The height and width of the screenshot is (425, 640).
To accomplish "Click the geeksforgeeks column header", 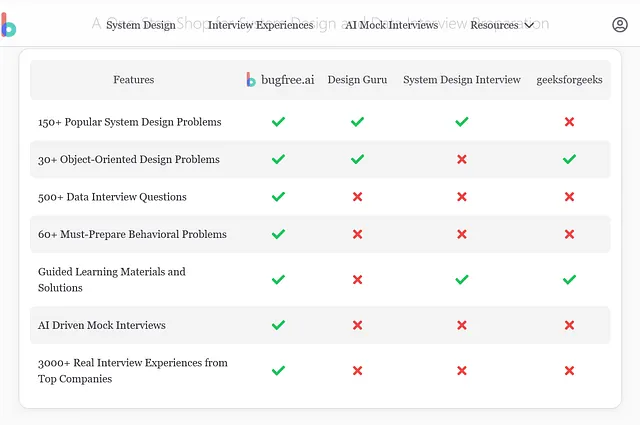I will [569, 80].
